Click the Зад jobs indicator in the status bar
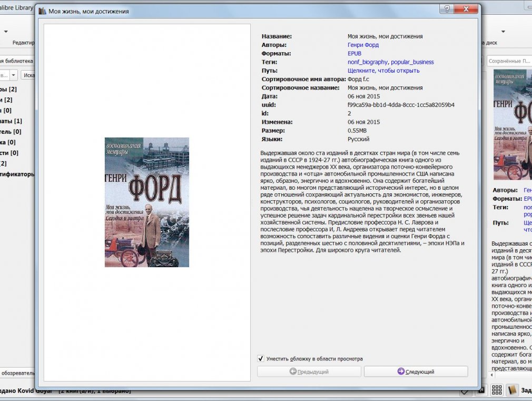The width and height of the screenshot is (532, 401). (527, 390)
